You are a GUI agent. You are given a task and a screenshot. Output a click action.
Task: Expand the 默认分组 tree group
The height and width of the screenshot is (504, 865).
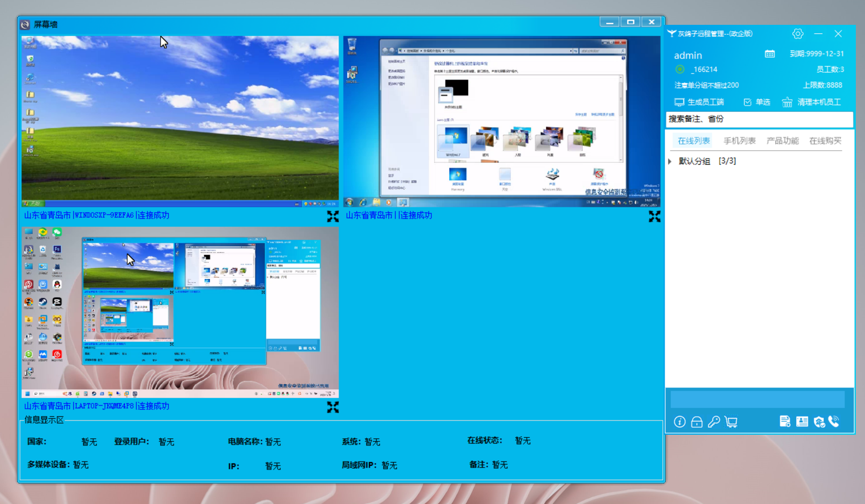pos(670,161)
